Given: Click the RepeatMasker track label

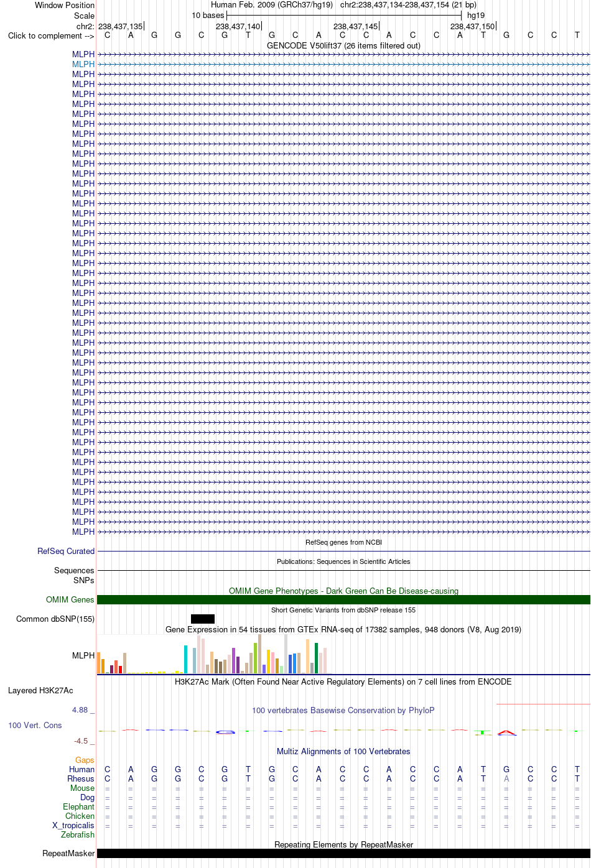Looking at the screenshot, I should 68,853.
